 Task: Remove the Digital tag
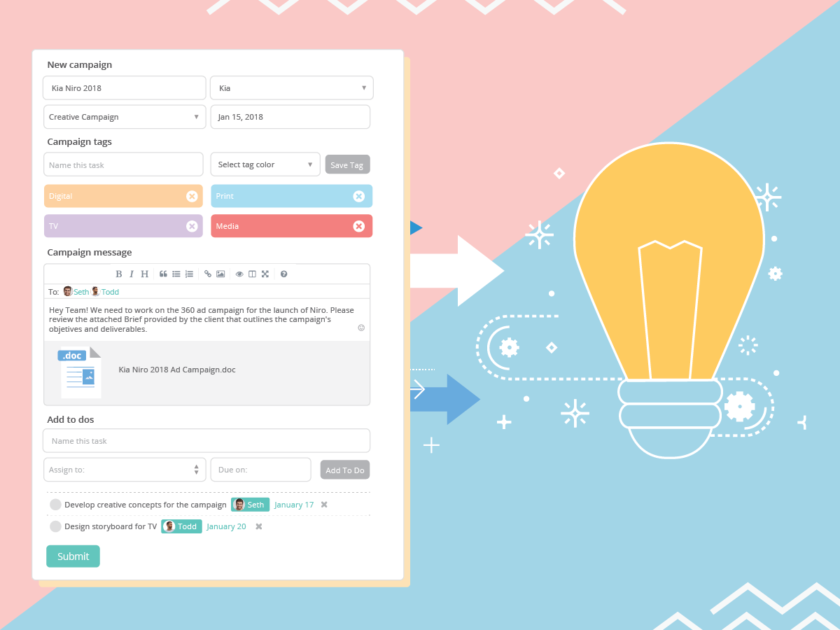point(192,196)
